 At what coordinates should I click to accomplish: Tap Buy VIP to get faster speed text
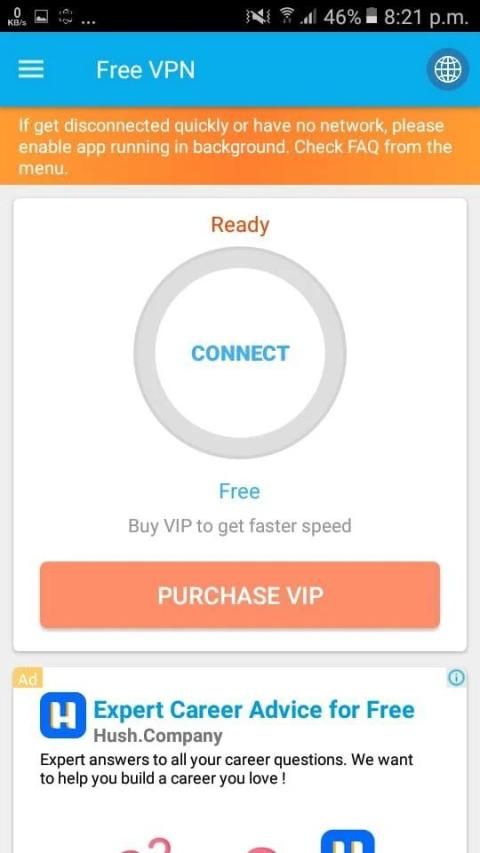click(240, 526)
